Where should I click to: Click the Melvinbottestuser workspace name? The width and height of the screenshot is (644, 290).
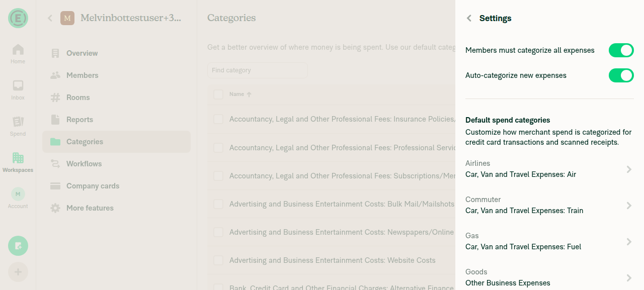tap(131, 18)
